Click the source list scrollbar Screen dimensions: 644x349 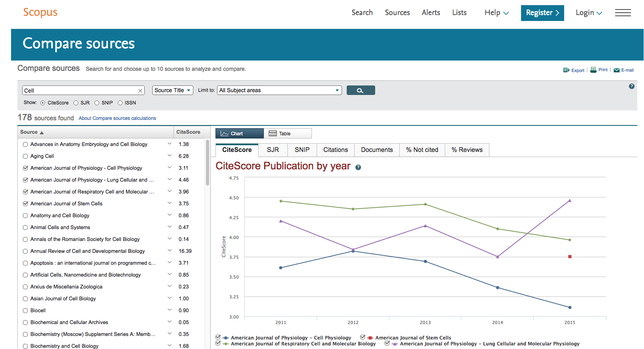pyautogui.click(x=208, y=162)
